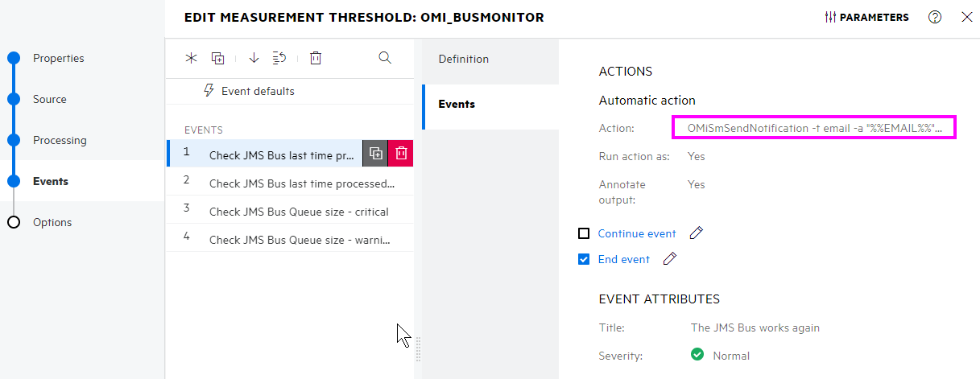Enable the Continue event checkbox
This screenshot has height=379, width=980.
coord(585,234)
